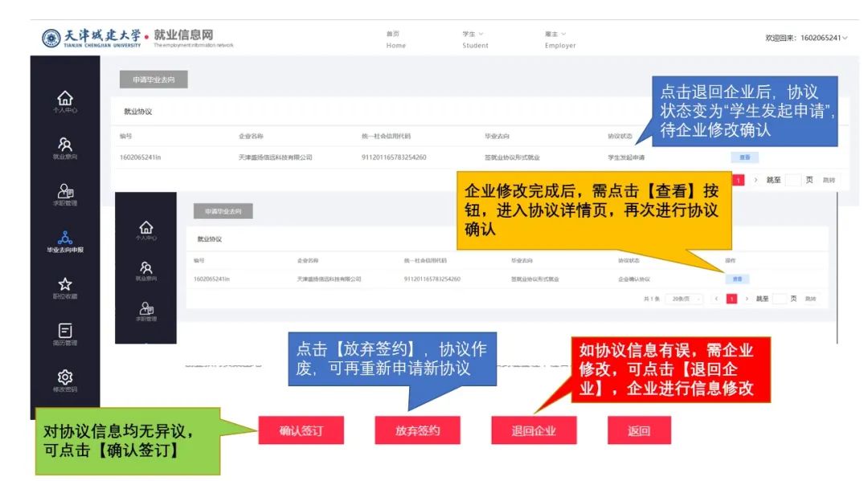Click the 毕业去向申报 sidebar icon
The image size is (868, 481).
65,240
